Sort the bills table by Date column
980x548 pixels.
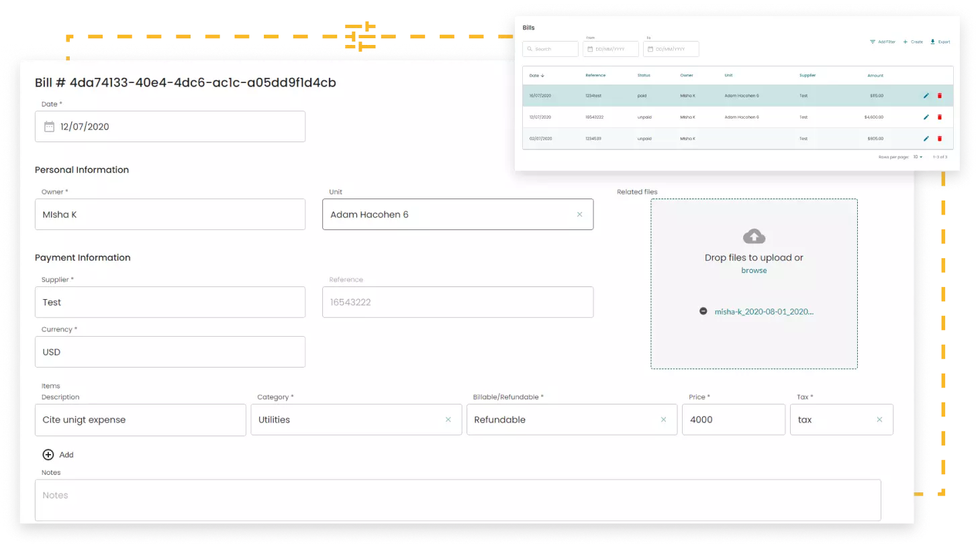point(536,76)
